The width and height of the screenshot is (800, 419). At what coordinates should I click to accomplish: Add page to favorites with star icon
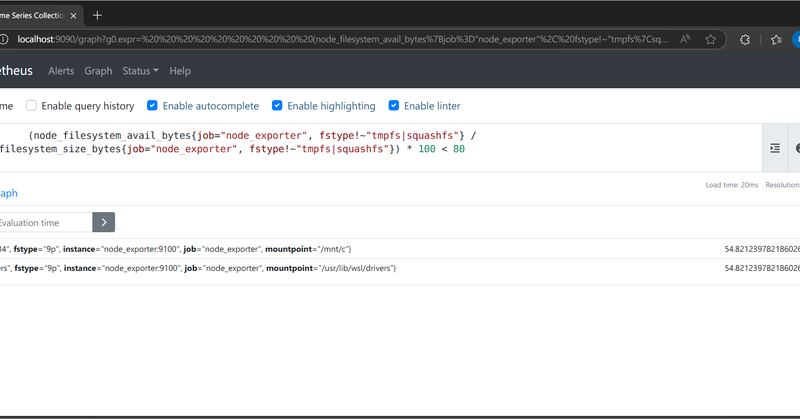(x=710, y=39)
